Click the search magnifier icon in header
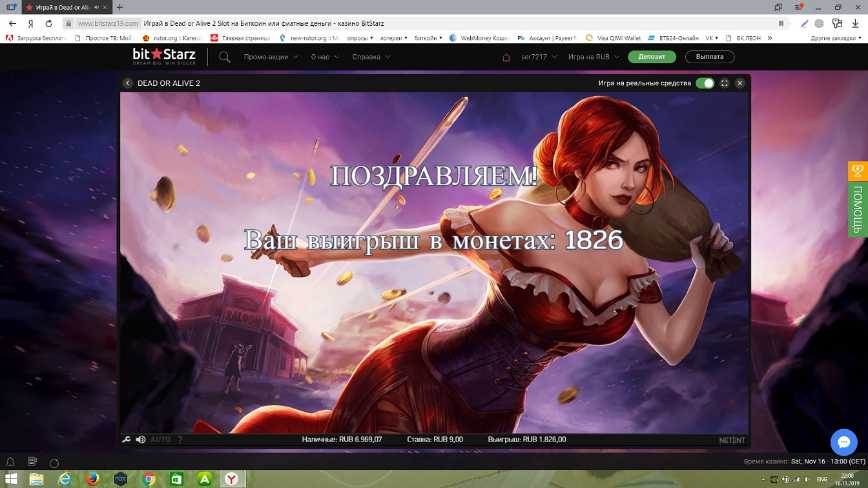Image resolution: width=868 pixels, height=488 pixels. tap(224, 57)
